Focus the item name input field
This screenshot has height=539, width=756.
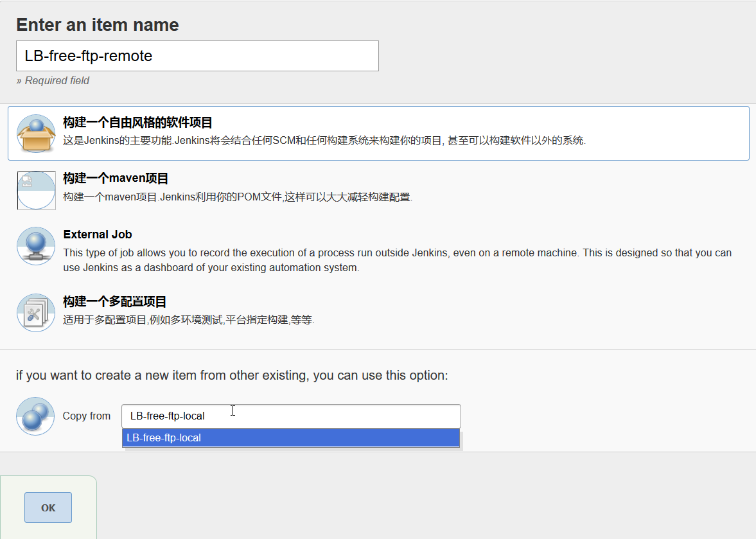[x=197, y=56]
